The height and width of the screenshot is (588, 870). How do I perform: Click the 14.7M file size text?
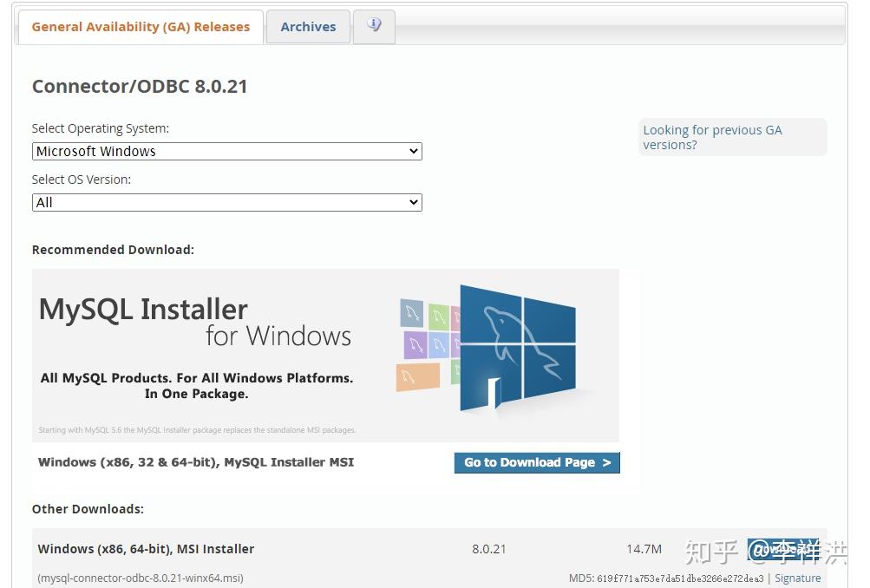coord(644,548)
